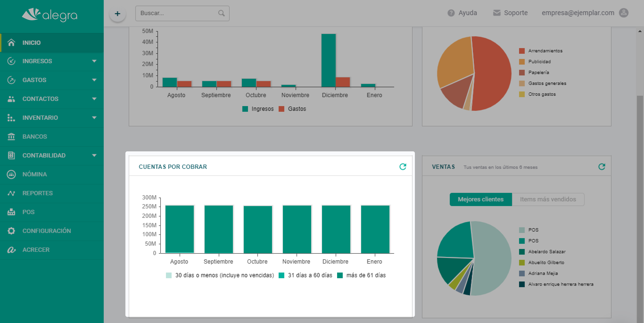Click the Soporte link
Viewport: 644px width, 323px height.
click(x=510, y=13)
